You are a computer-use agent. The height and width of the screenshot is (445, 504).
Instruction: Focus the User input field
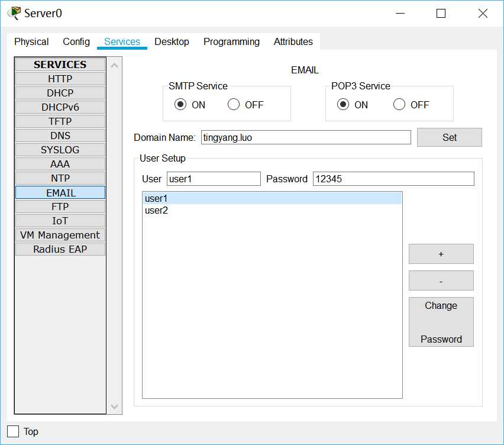click(214, 179)
